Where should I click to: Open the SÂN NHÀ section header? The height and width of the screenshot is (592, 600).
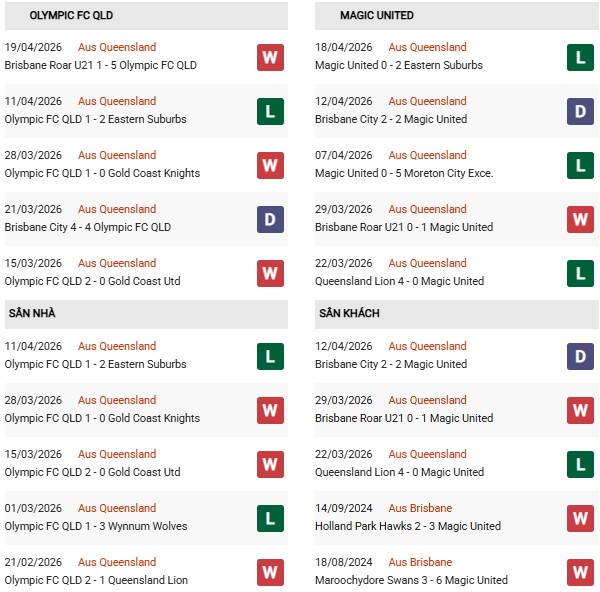click(x=32, y=314)
